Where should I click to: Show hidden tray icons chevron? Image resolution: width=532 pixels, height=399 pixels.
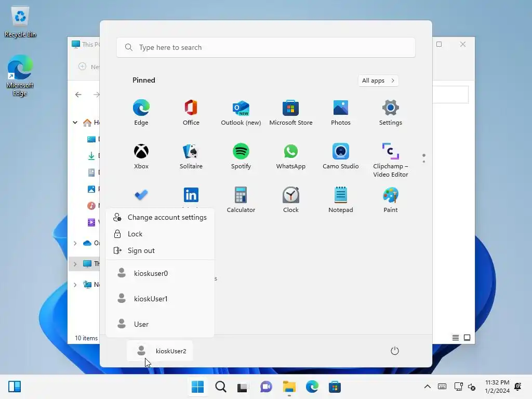coord(428,387)
